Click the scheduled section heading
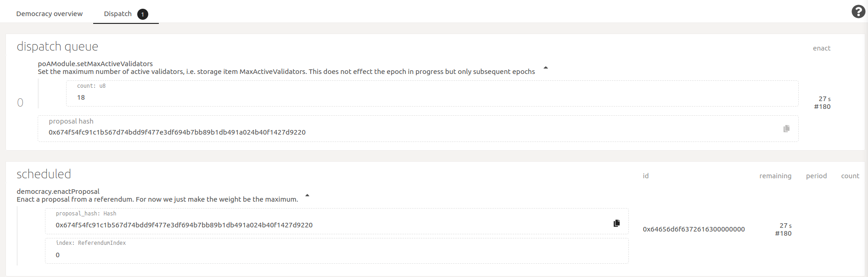This screenshot has width=868, height=277. coord(44,174)
